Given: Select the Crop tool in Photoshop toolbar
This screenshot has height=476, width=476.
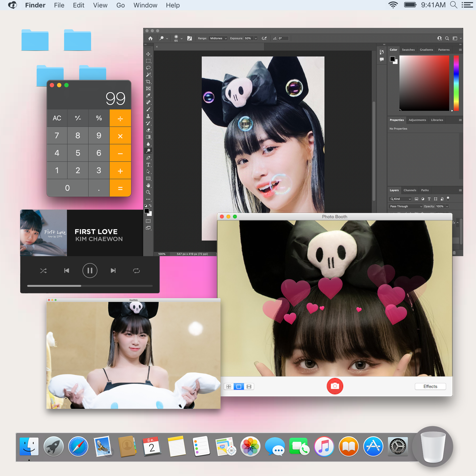Looking at the screenshot, I should click(148, 82).
